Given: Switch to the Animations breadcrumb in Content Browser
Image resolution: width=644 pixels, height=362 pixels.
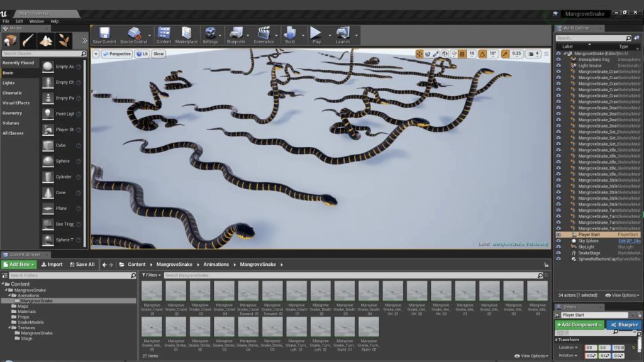Looking at the screenshot, I should coord(216,264).
